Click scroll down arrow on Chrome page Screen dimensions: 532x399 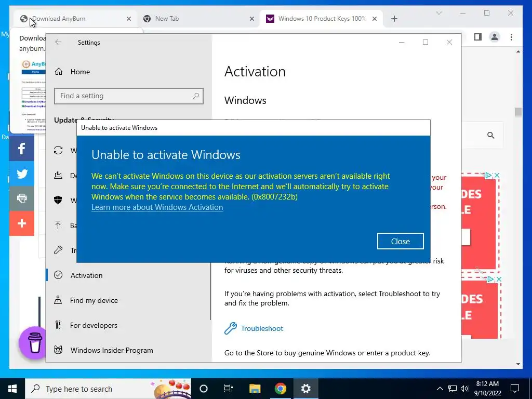518,364
